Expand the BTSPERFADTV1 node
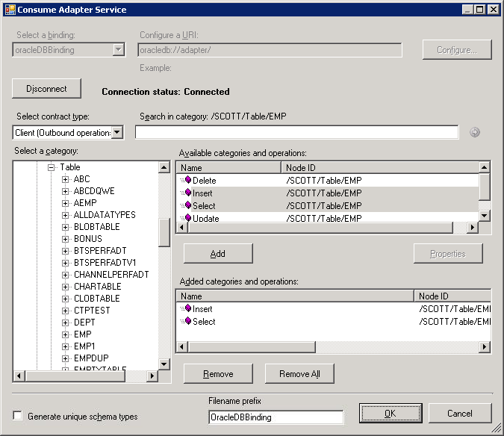Viewport: 504px width, 436px height. [x=65, y=263]
